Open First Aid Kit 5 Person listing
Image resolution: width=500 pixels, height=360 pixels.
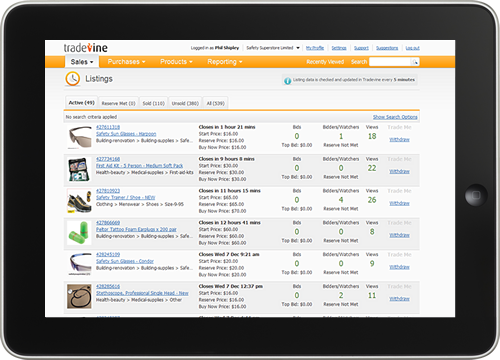pyautogui.click(x=139, y=166)
